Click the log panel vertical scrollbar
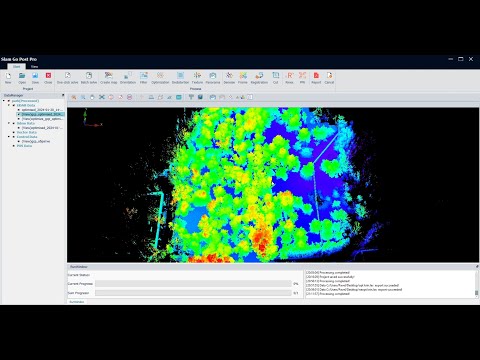 point(477,284)
